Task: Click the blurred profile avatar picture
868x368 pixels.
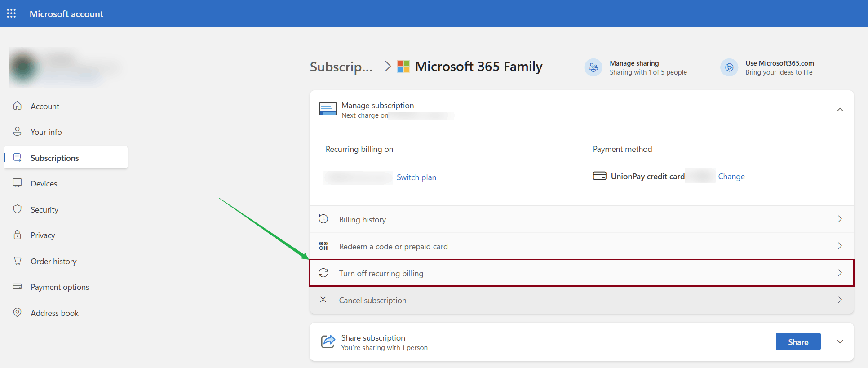Action: 23,67
